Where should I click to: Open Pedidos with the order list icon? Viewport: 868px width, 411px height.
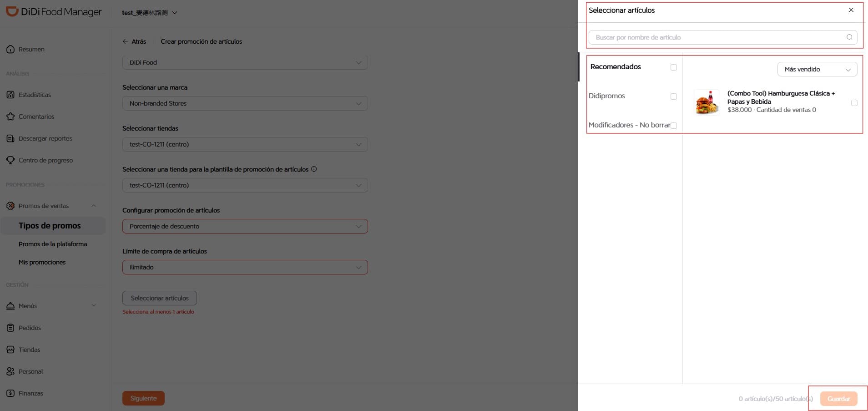point(10,327)
